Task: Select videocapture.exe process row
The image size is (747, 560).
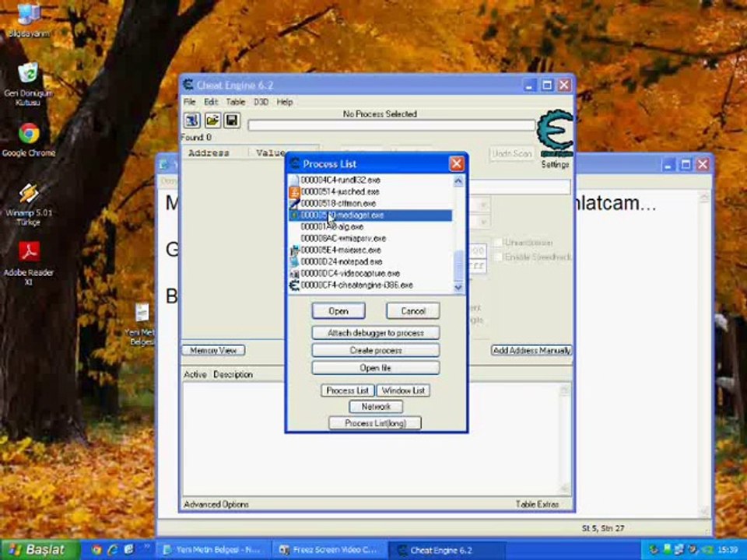Action: [370, 273]
